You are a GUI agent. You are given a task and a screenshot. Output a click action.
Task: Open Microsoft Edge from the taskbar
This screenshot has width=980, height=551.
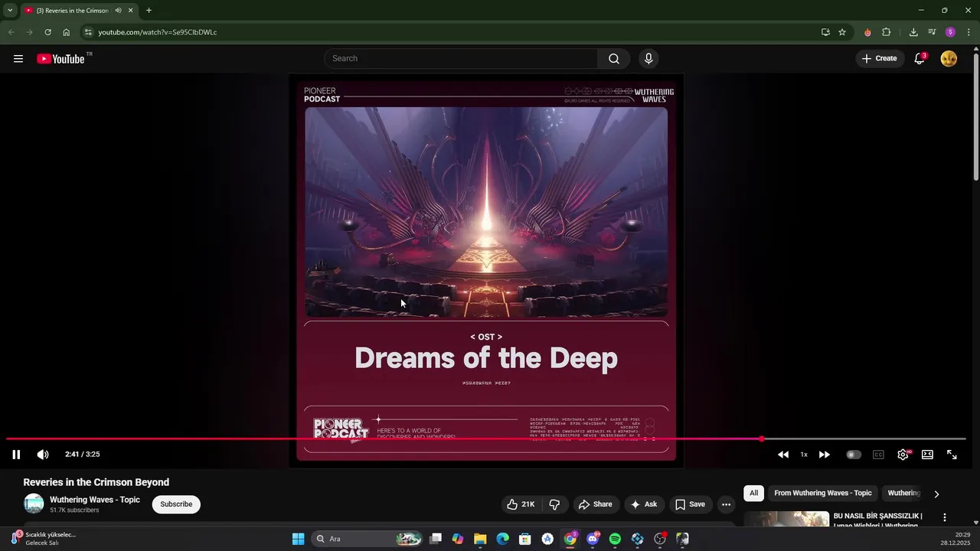[502, 539]
